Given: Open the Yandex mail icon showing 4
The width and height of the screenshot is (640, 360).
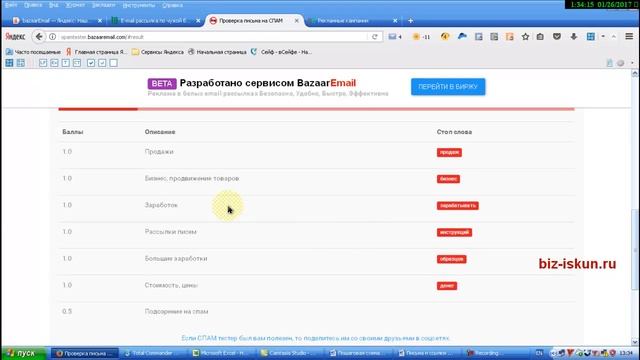Looking at the screenshot, I should [x=395, y=37].
